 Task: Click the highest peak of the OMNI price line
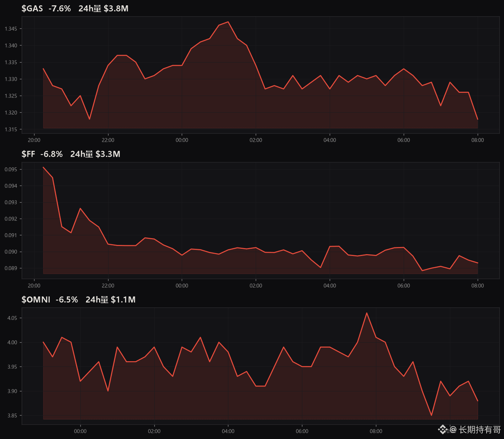[367, 313]
